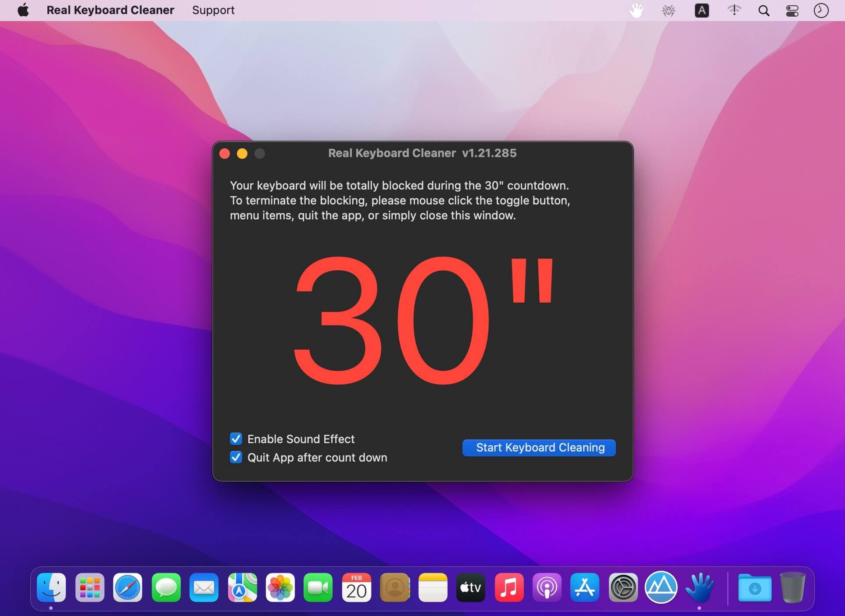Click the hand icon in menu bar
Screen dimensions: 845x616
tap(636, 11)
